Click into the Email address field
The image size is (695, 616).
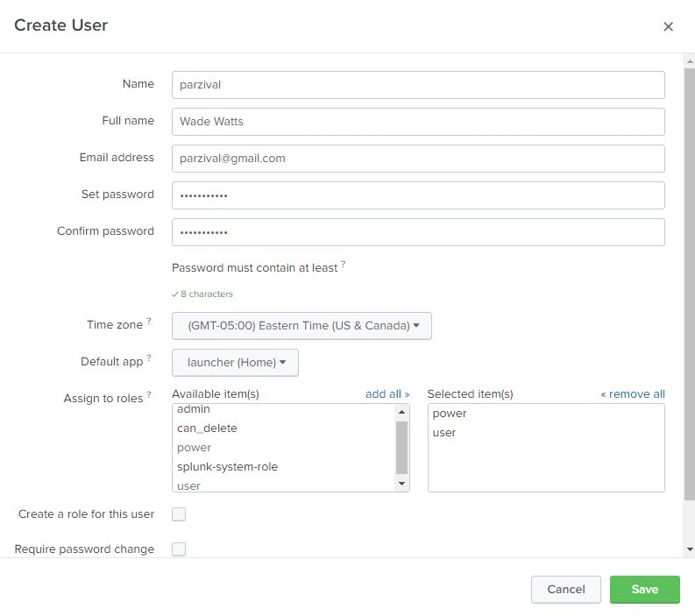(x=418, y=159)
